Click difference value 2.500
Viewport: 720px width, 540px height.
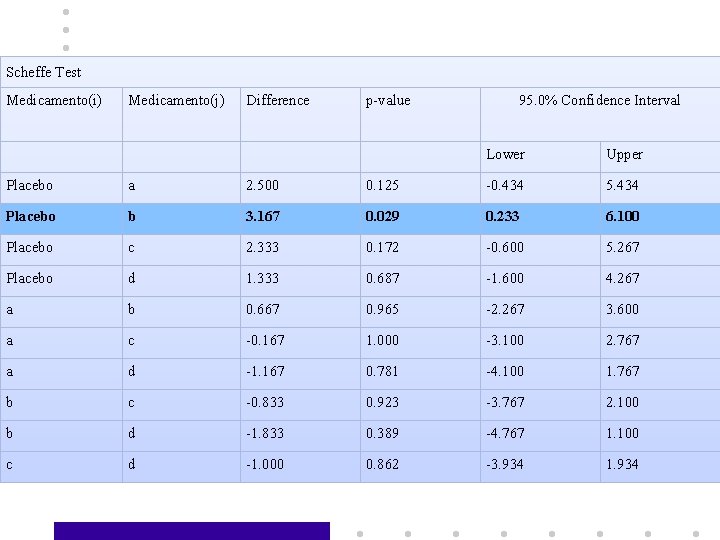[x=262, y=185]
